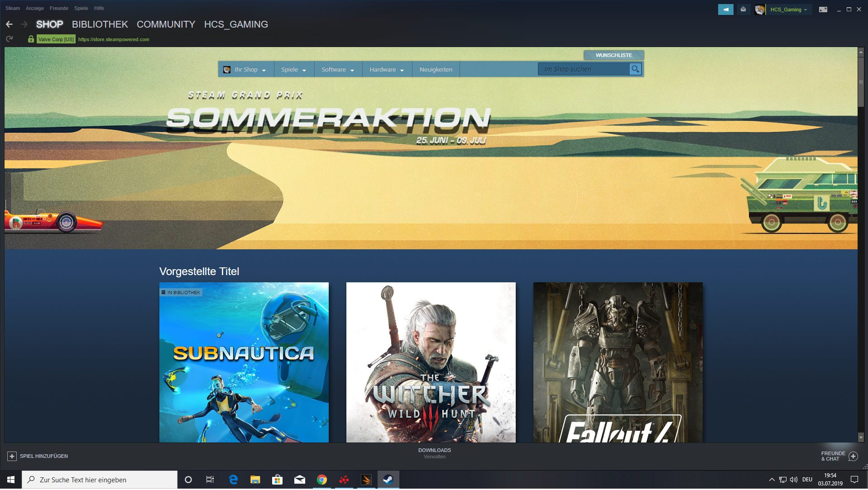This screenshot has width=868, height=490.
Task: Open the Spiele menu in the menu bar
Action: [x=81, y=8]
